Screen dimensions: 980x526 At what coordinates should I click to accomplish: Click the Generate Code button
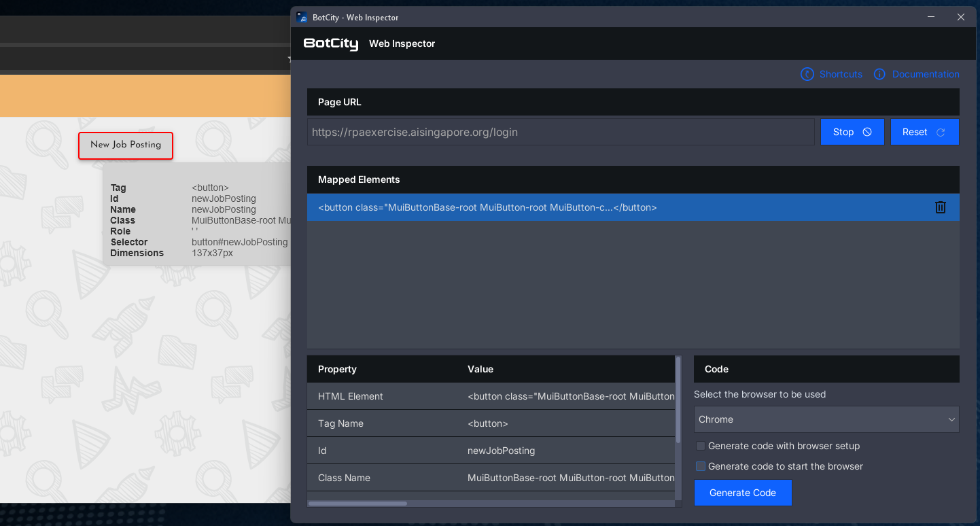742,493
